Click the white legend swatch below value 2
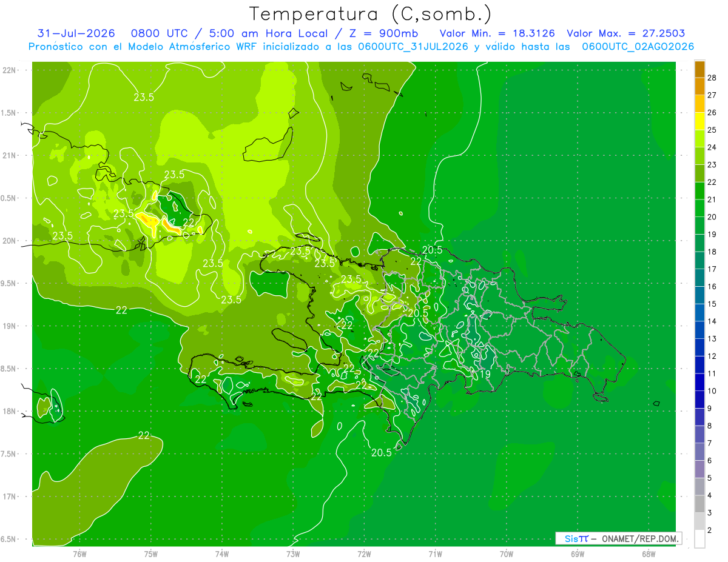Image resolution: width=728 pixels, height=562 pixels. [699, 539]
